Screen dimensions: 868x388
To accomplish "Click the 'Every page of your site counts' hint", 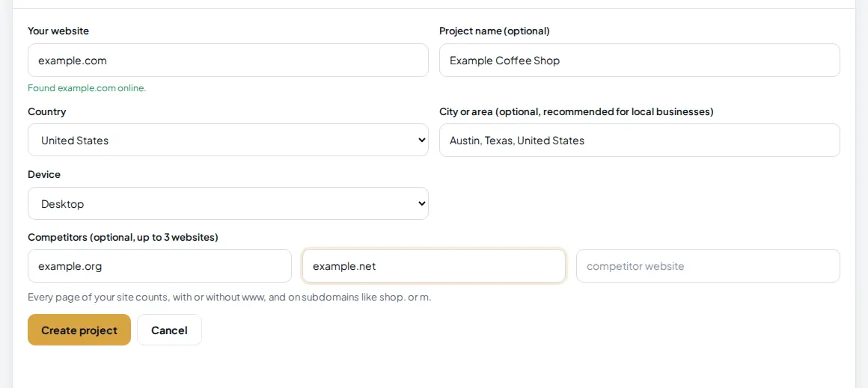I will (229, 298).
